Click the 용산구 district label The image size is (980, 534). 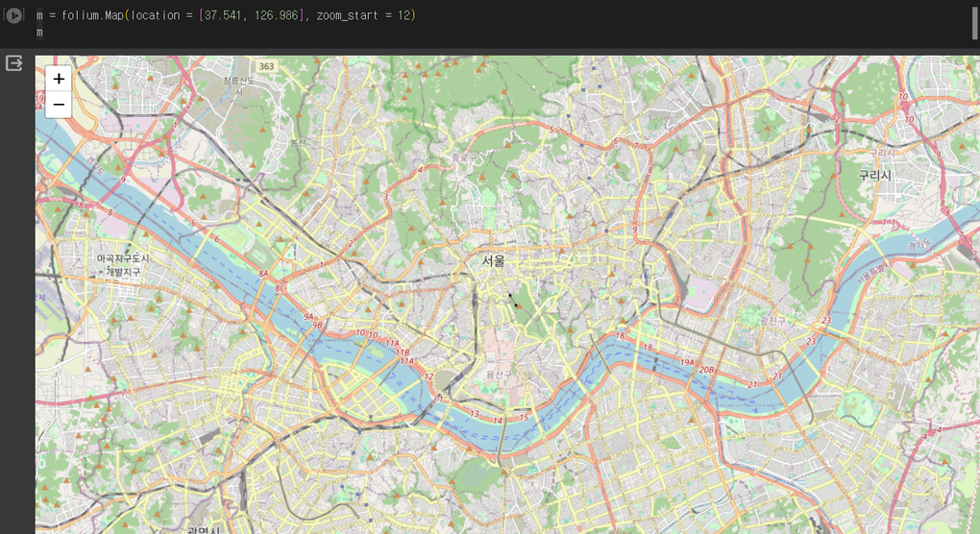pyautogui.click(x=499, y=375)
